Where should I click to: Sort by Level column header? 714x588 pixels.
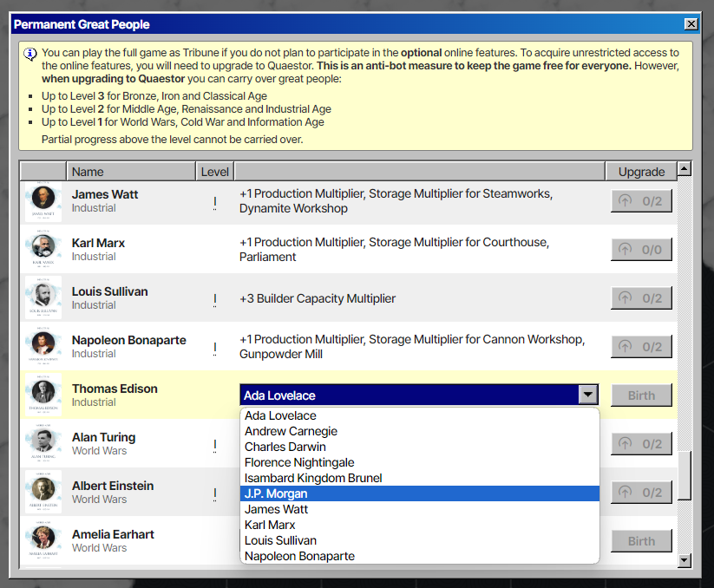point(215,172)
